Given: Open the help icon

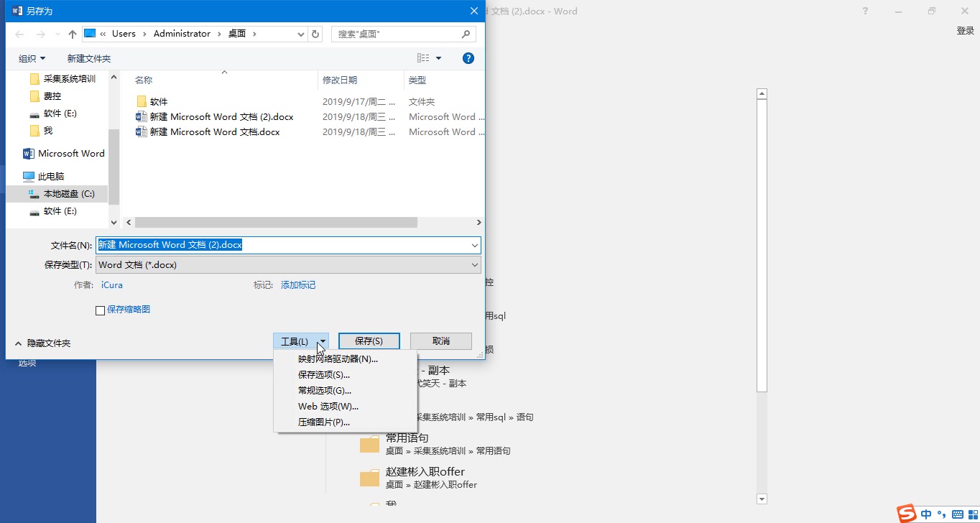Looking at the screenshot, I should tap(468, 58).
